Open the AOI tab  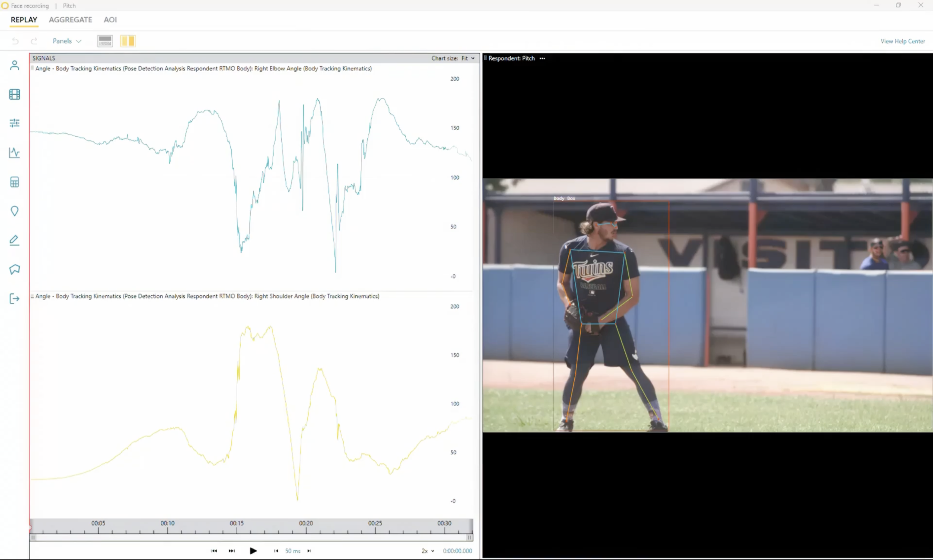110,20
